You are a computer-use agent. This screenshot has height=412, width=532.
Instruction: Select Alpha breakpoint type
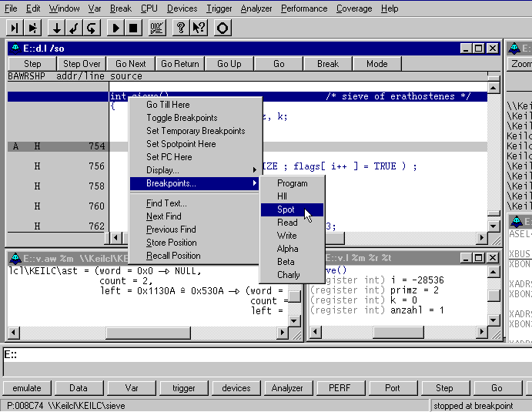click(x=292, y=249)
